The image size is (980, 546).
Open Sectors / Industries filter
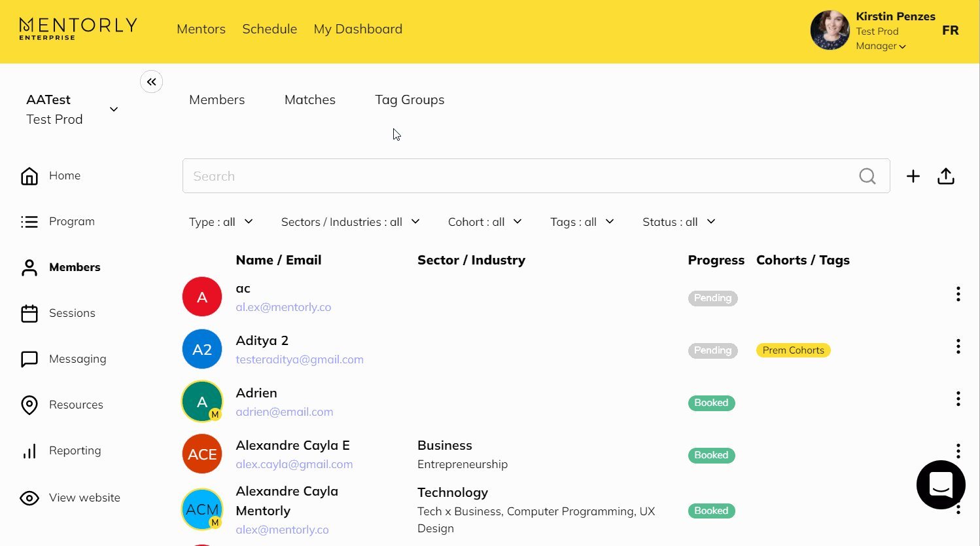(350, 222)
